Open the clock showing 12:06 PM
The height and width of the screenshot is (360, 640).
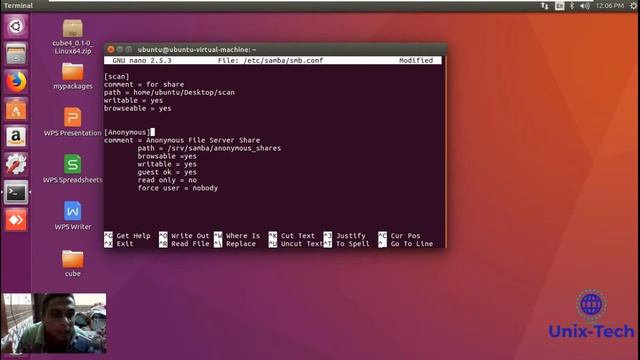point(610,6)
